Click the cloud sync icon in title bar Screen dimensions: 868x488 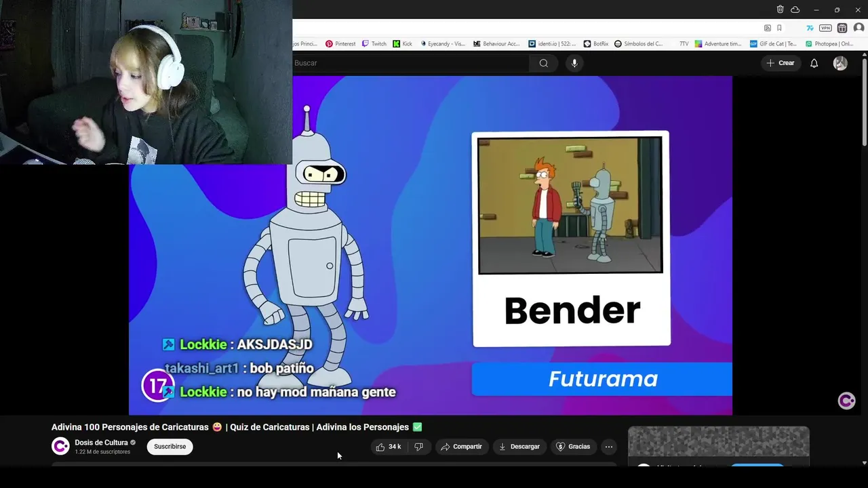pos(795,9)
